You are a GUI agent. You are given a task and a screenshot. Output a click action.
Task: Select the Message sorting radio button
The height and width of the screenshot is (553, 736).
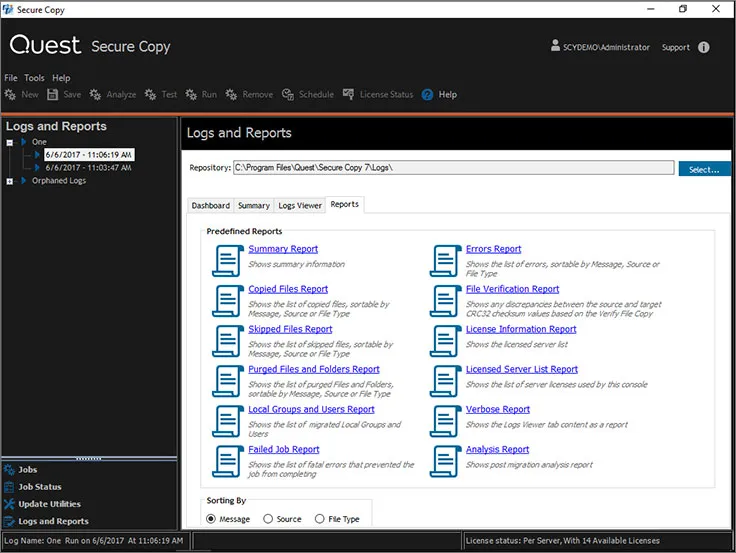pyautogui.click(x=211, y=519)
